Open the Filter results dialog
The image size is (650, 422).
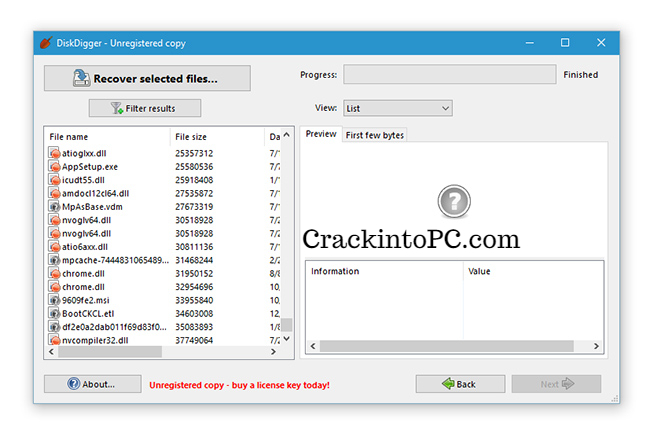point(145,108)
